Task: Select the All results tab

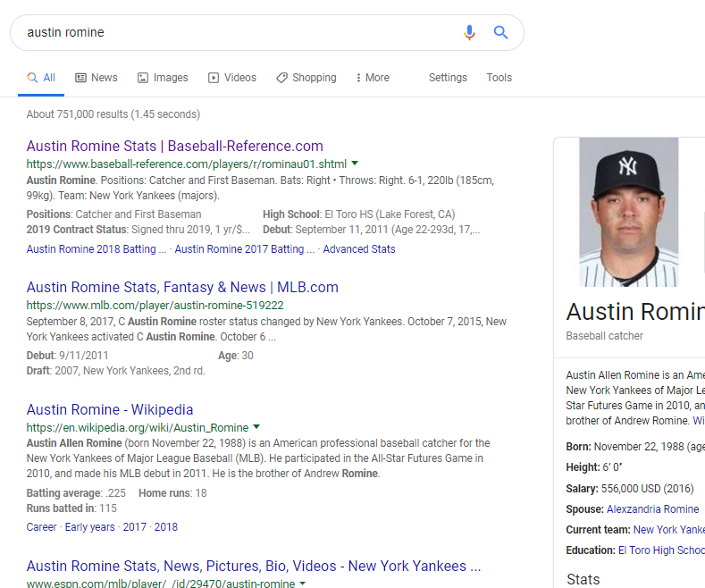Action: (41, 78)
